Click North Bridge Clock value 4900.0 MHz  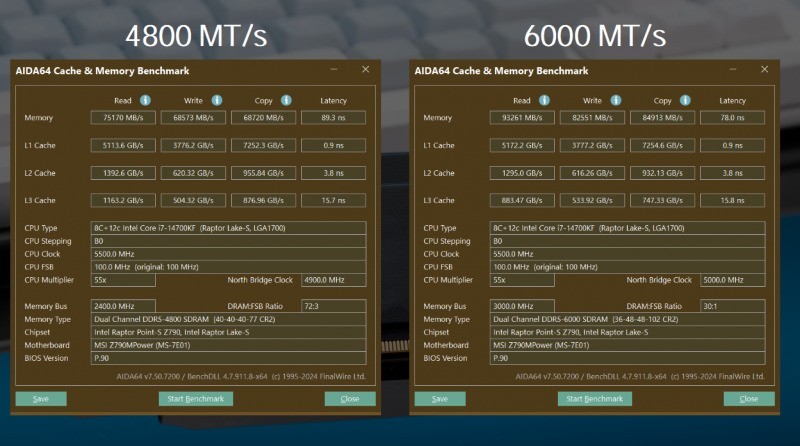[x=333, y=280]
